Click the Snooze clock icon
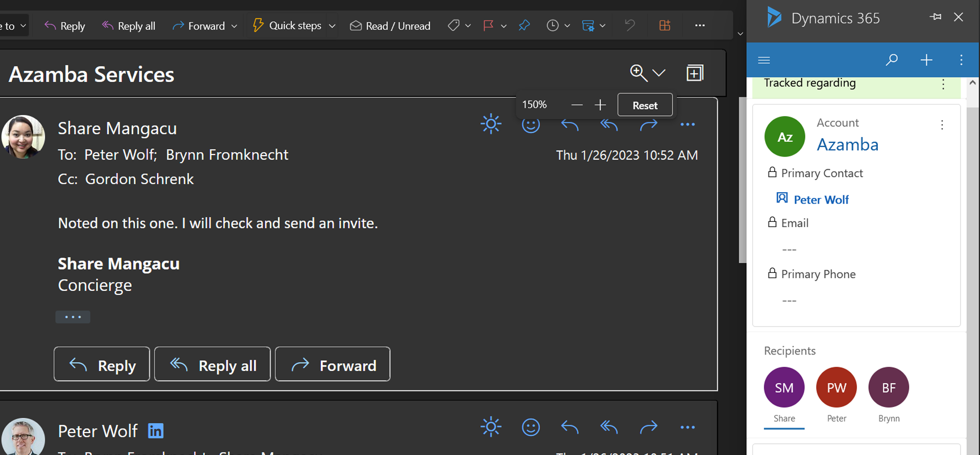 553,26
